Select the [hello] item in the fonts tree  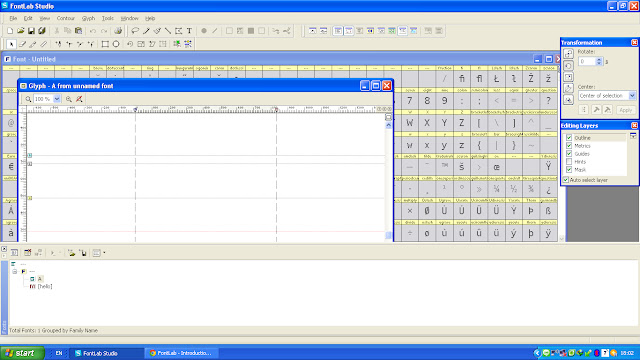(x=45, y=287)
